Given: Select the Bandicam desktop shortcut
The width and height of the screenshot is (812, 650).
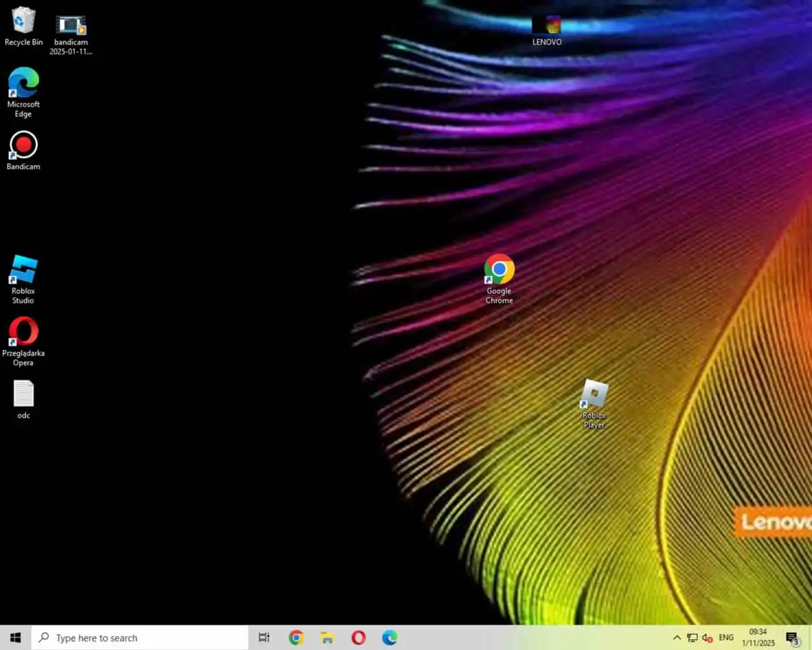Looking at the screenshot, I should 23,150.
